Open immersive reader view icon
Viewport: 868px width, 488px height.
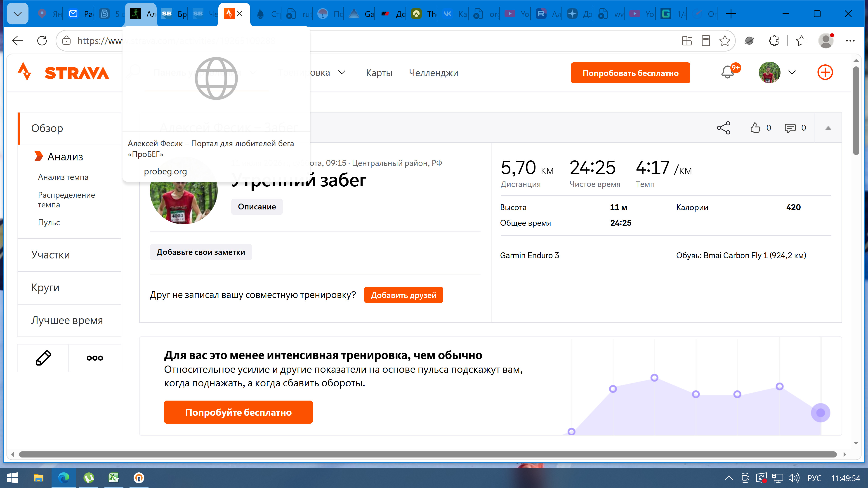click(x=706, y=41)
